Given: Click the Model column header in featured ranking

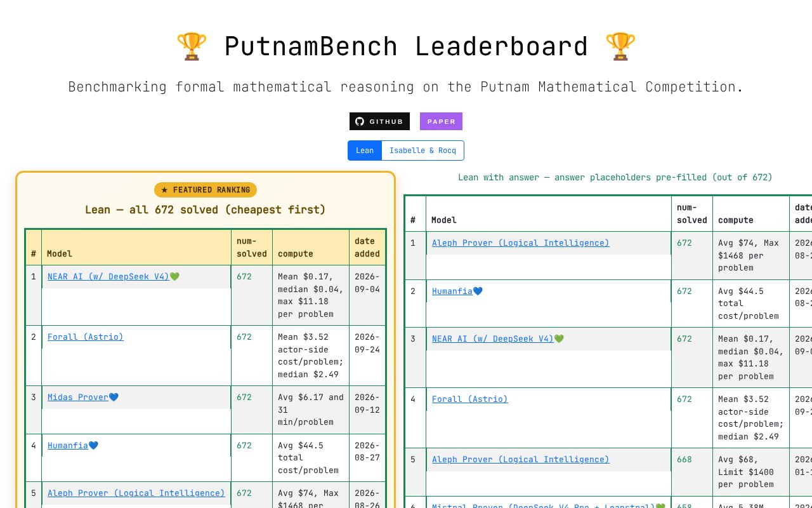Looking at the screenshot, I should (136, 247).
